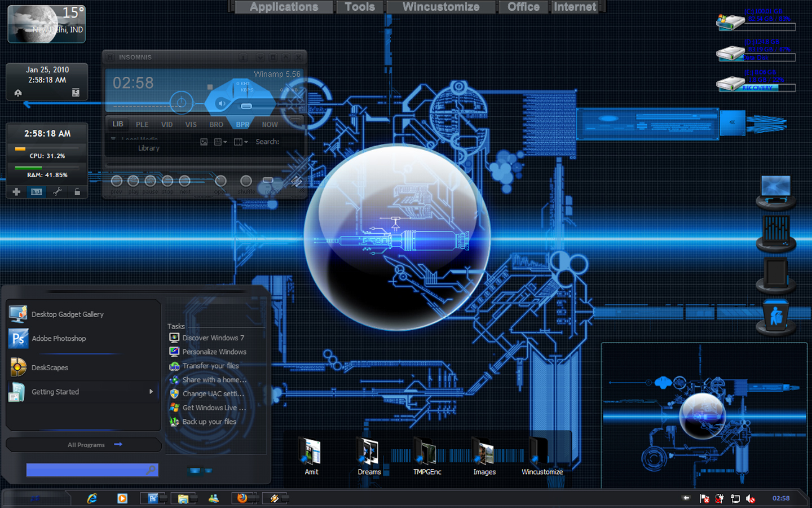The image size is (812, 508).
Task: Click Winamp power ring icon
Action: click(x=182, y=103)
